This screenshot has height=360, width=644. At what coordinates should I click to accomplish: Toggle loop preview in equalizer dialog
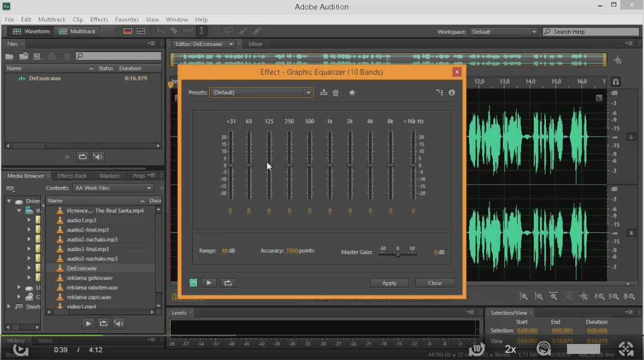pyautogui.click(x=228, y=283)
